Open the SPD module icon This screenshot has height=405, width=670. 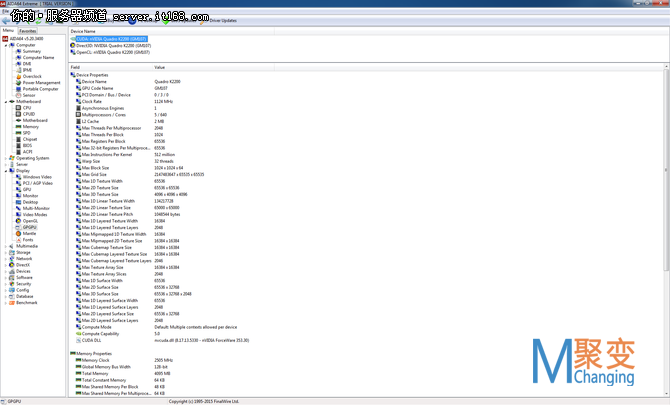(x=18, y=133)
